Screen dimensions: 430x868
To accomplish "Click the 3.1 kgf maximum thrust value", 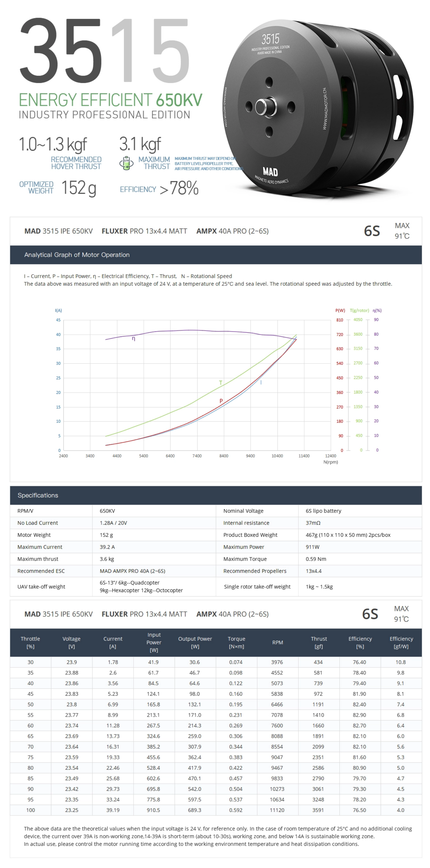I will tap(140, 145).
